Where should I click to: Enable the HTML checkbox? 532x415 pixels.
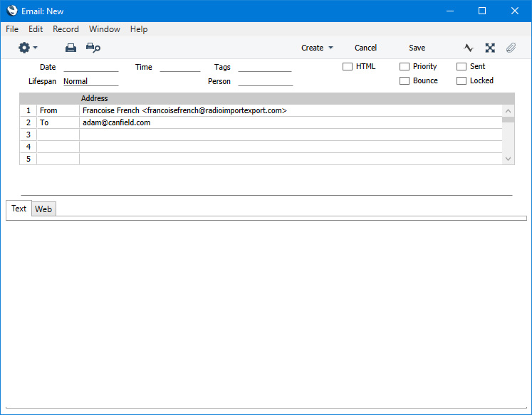[348, 66]
